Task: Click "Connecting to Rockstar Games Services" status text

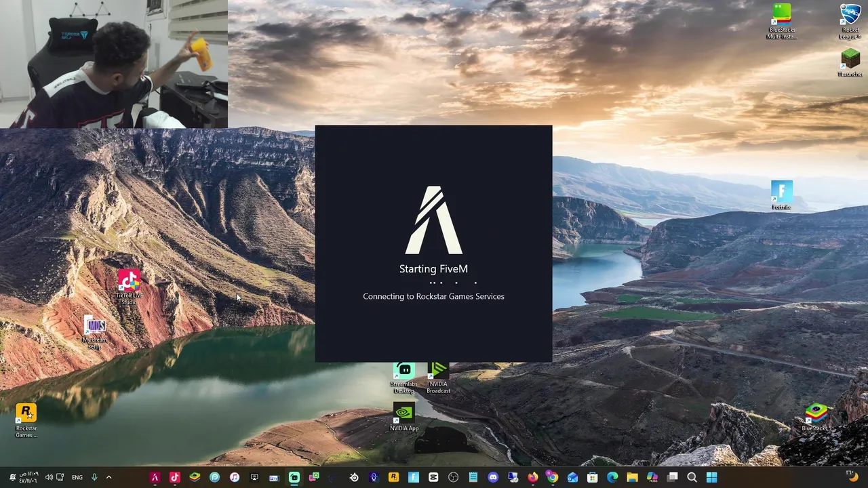Action: tap(433, 296)
